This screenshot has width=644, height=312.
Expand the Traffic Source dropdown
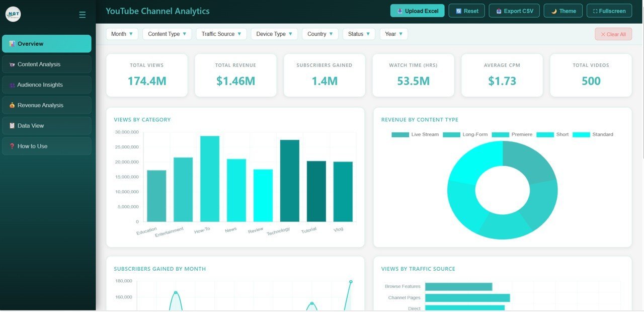[221, 34]
